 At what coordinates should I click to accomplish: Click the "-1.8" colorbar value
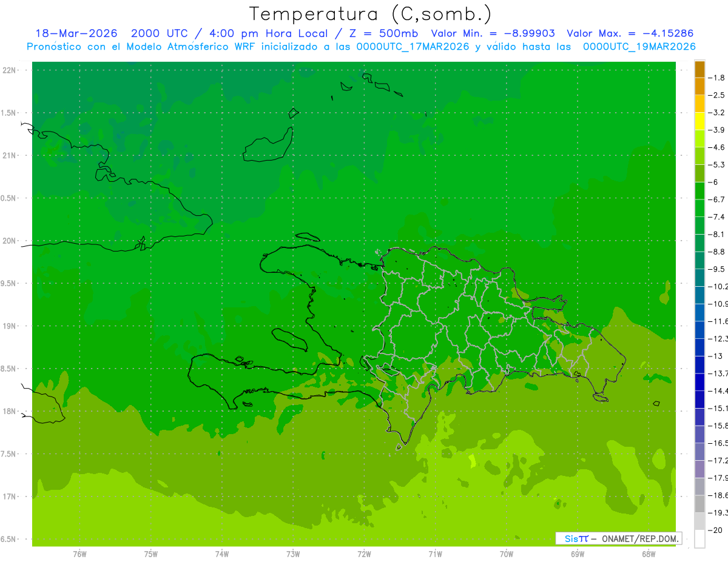(x=717, y=78)
